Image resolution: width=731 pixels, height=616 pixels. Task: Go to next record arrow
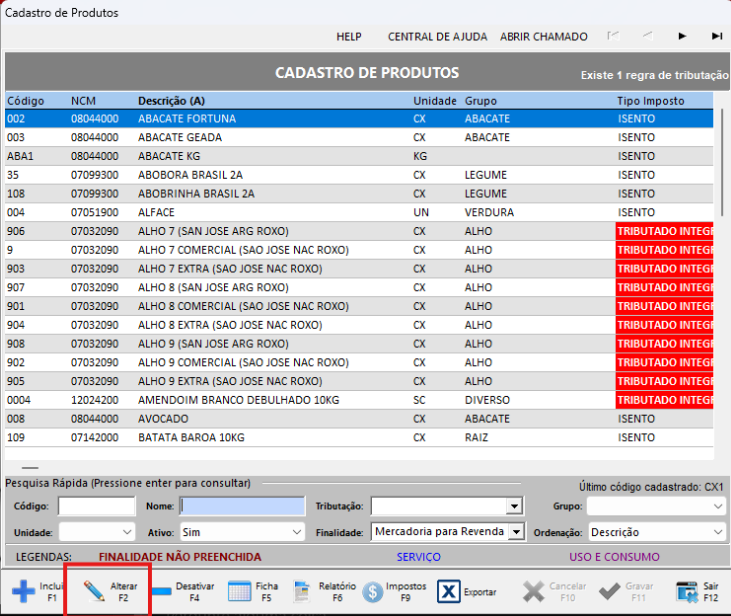click(682, 36)
